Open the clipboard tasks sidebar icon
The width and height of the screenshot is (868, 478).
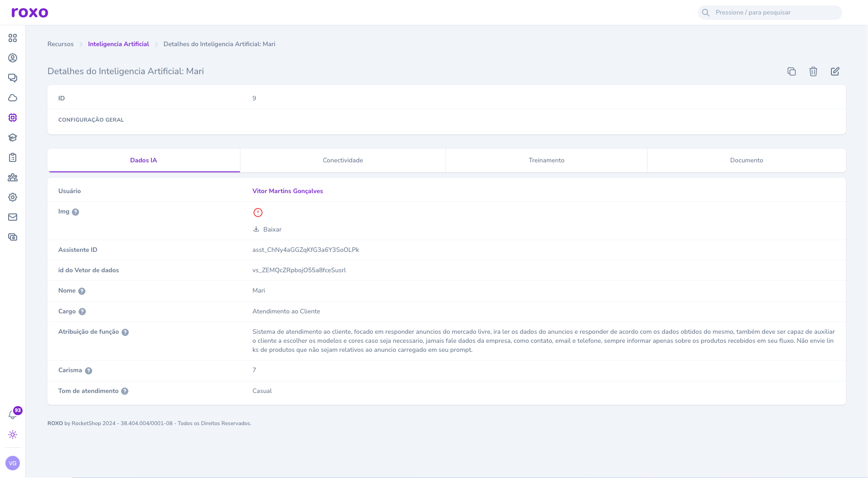(x=13, y=157)
